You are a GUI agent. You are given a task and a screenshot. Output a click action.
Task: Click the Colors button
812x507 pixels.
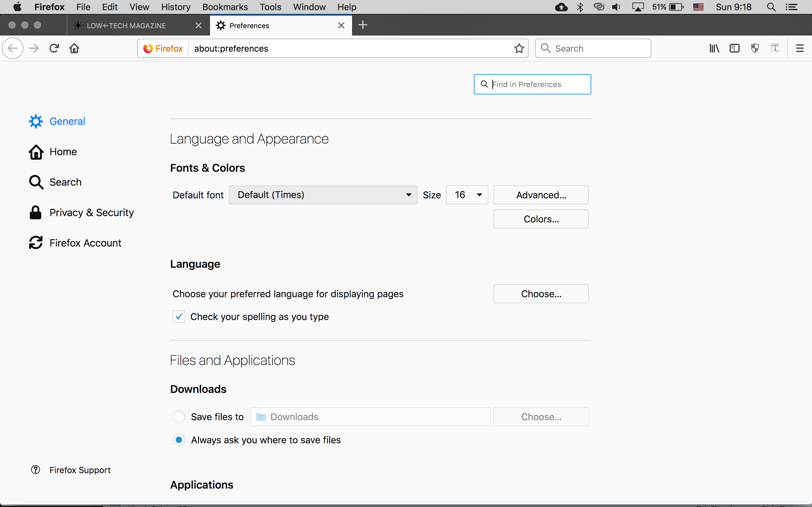[541, 218]
